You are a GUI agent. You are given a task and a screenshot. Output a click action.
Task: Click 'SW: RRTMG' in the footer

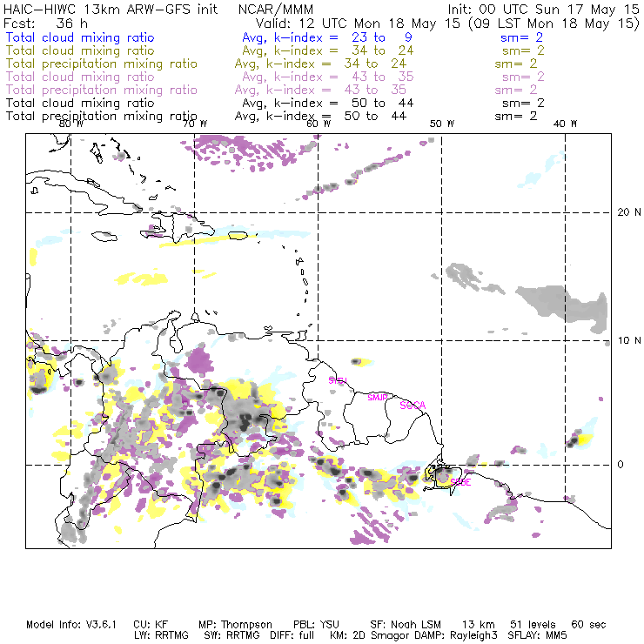pos(231,635)
